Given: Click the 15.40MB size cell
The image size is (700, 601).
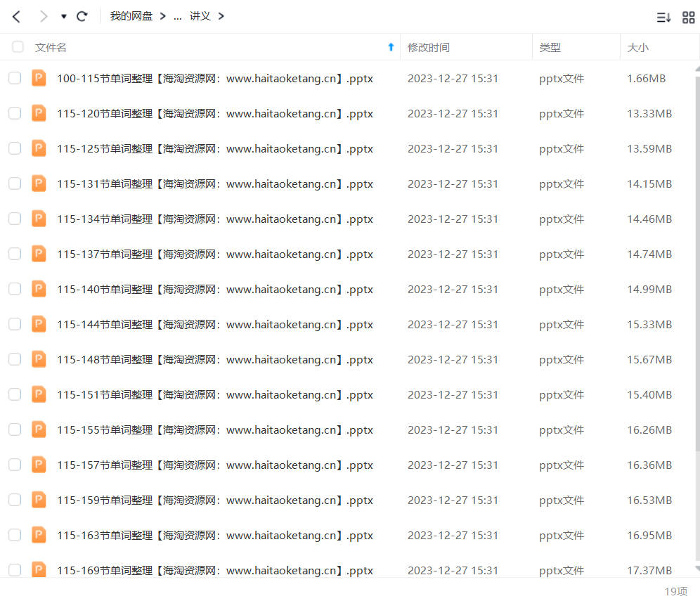Looking at the screenshot, I should (x=649, y=395).
